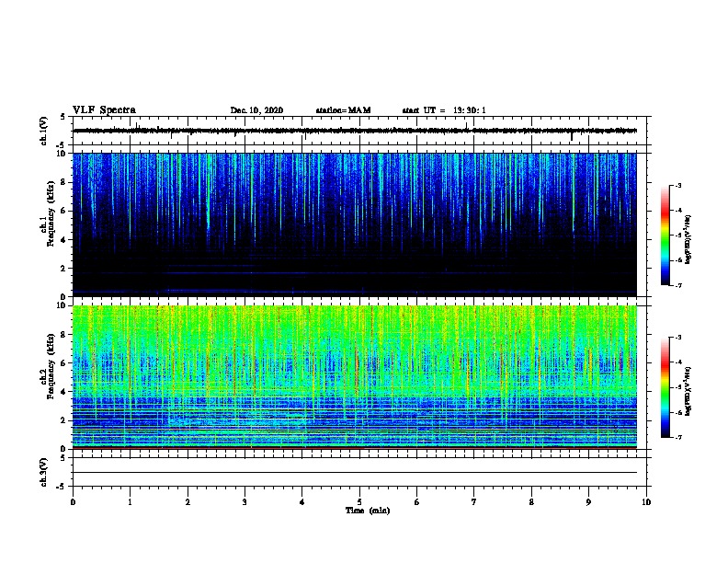This screenshot has height=563, width=728.
Task: Click the "-4" label on ch.2 color scale
Action: click(x=677, y=362)
